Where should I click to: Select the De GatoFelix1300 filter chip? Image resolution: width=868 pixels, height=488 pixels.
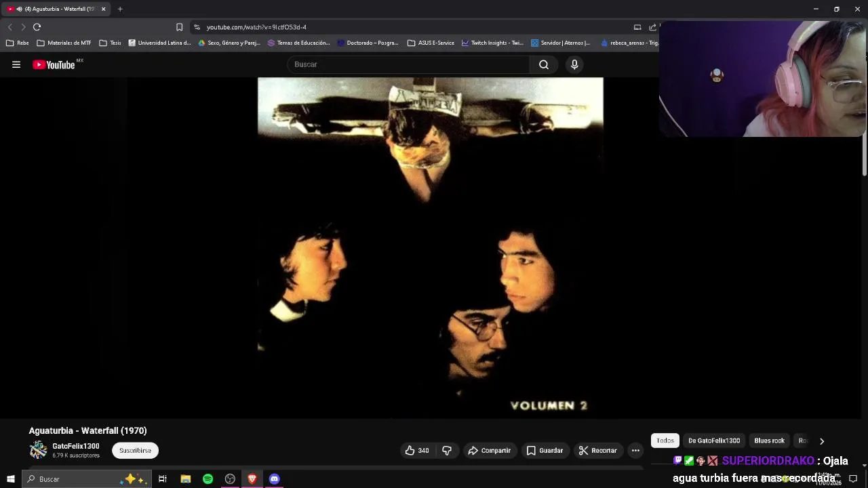pyautogui.click(x=714, y=441)
